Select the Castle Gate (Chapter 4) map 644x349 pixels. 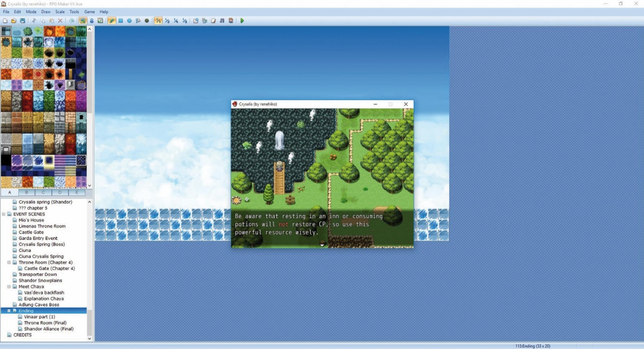pos(49,268)
